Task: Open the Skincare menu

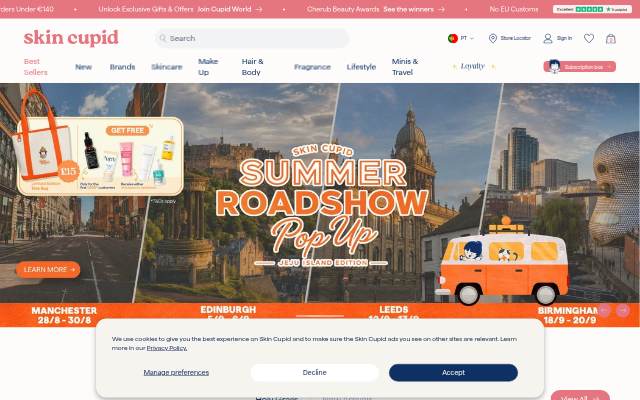Action: point(167,67)
